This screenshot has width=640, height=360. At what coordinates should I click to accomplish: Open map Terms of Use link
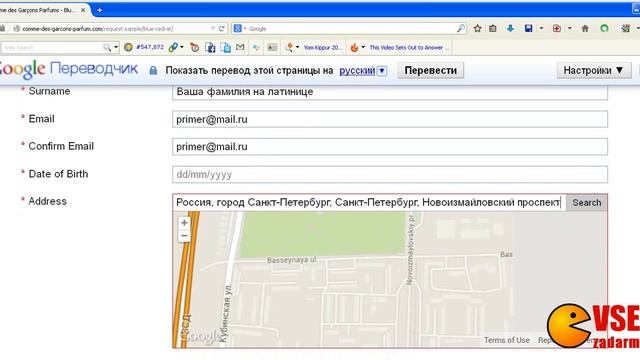point(507,340)
